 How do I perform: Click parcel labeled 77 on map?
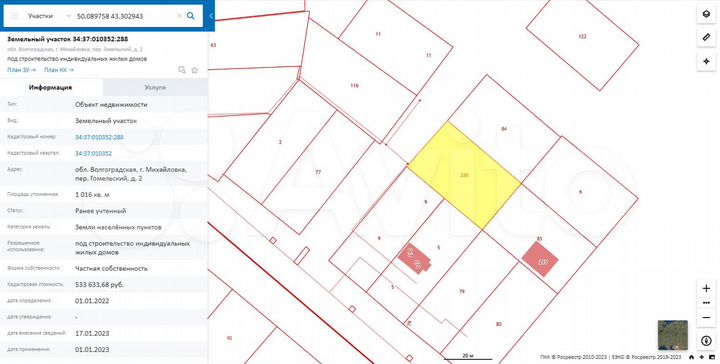(x=318, y=173)
